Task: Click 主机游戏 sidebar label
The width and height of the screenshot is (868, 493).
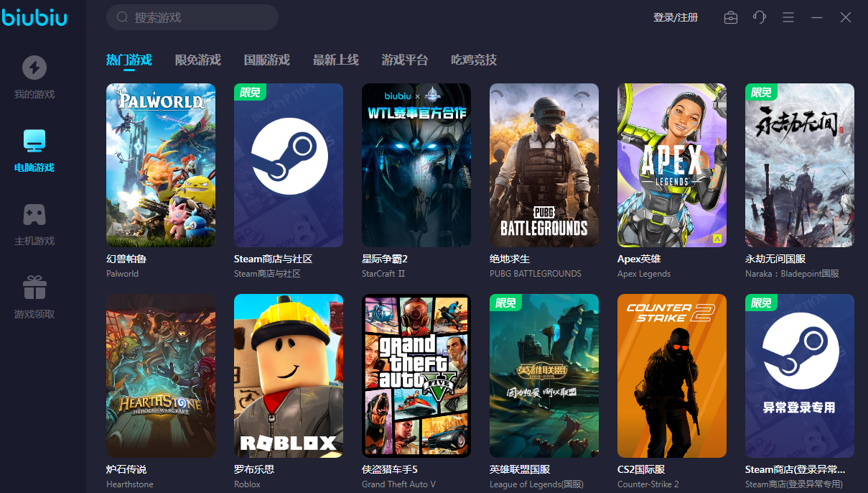Action: tap(34, 241)
